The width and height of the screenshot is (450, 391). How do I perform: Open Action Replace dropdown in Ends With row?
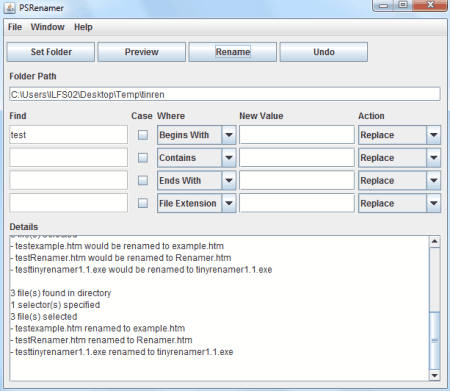click(x=399, y=180)
